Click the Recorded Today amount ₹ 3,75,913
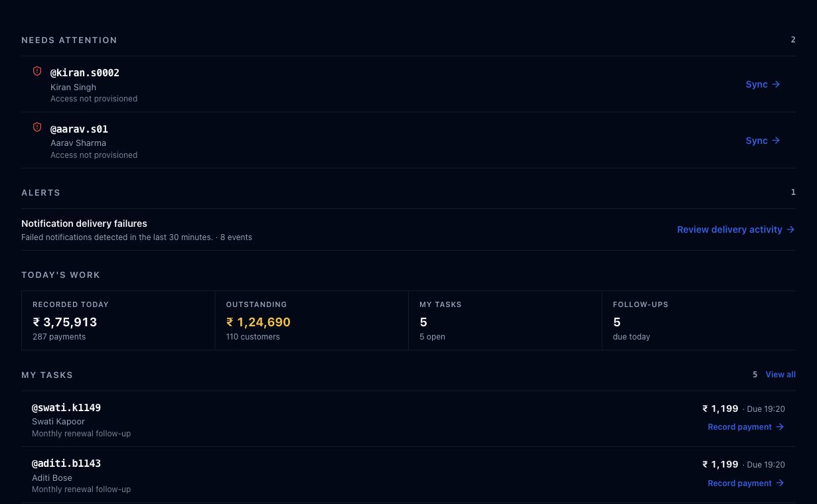 (65, 322)
